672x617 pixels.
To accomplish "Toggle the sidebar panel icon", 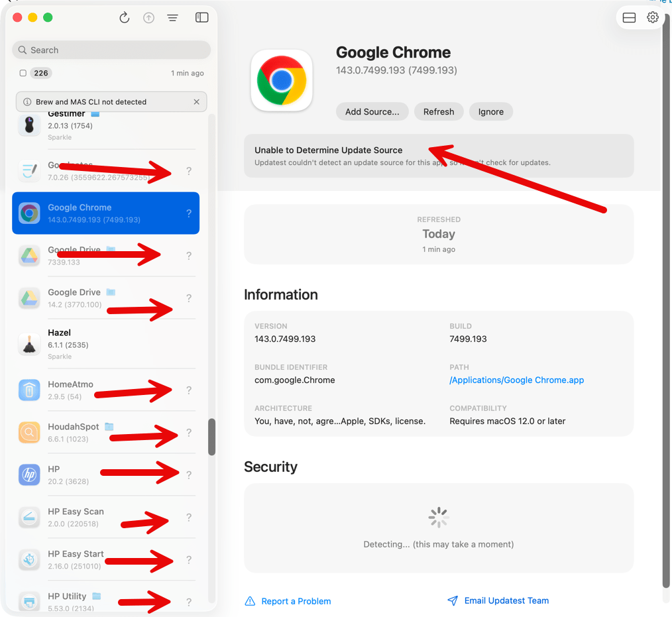I will pyautogui.click(x=202, y=18).
